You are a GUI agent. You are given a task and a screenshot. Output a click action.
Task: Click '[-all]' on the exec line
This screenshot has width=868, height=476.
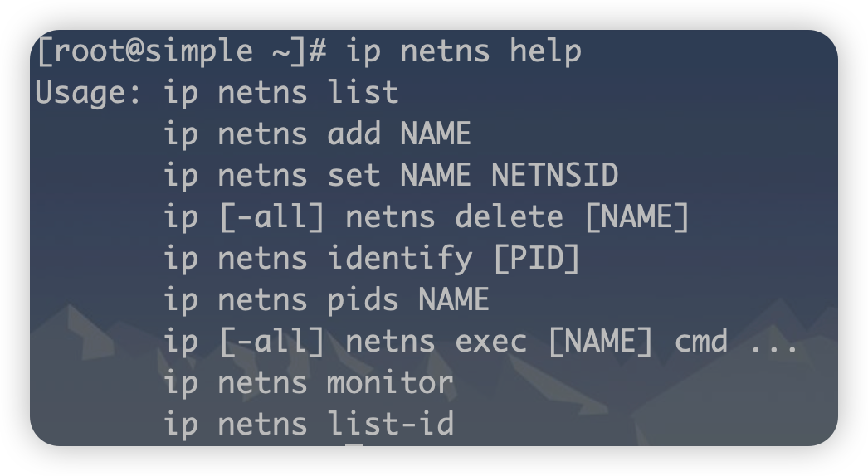pyautogui.click(x=271, y=342)
